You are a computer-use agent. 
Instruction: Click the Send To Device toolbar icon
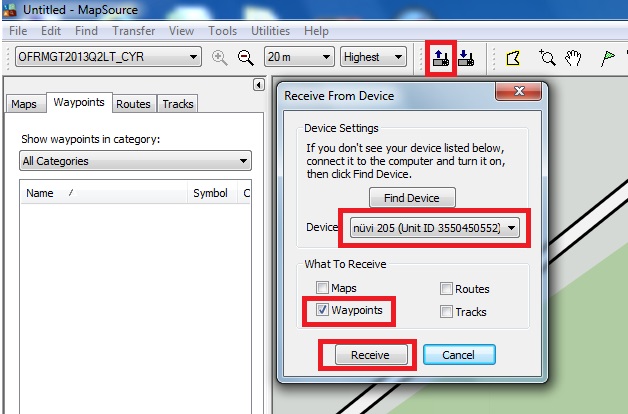[x=466, y=58]
